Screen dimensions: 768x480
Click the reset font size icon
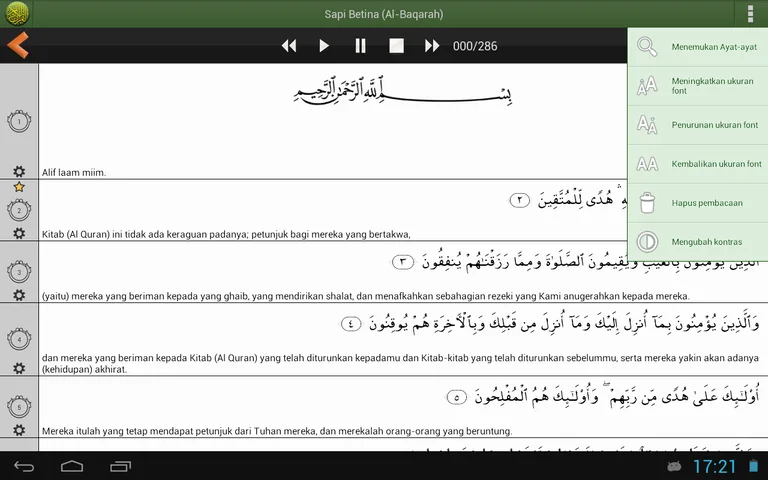[x=647, y=164]
